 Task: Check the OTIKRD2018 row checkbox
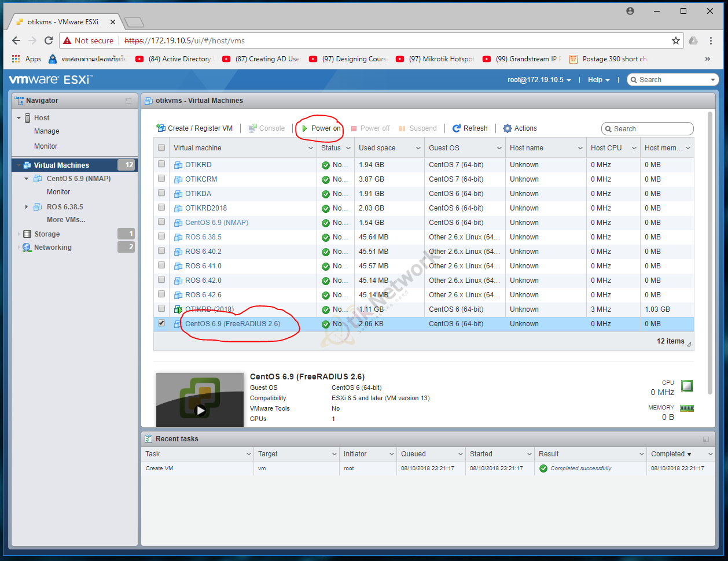click(161, 208)
